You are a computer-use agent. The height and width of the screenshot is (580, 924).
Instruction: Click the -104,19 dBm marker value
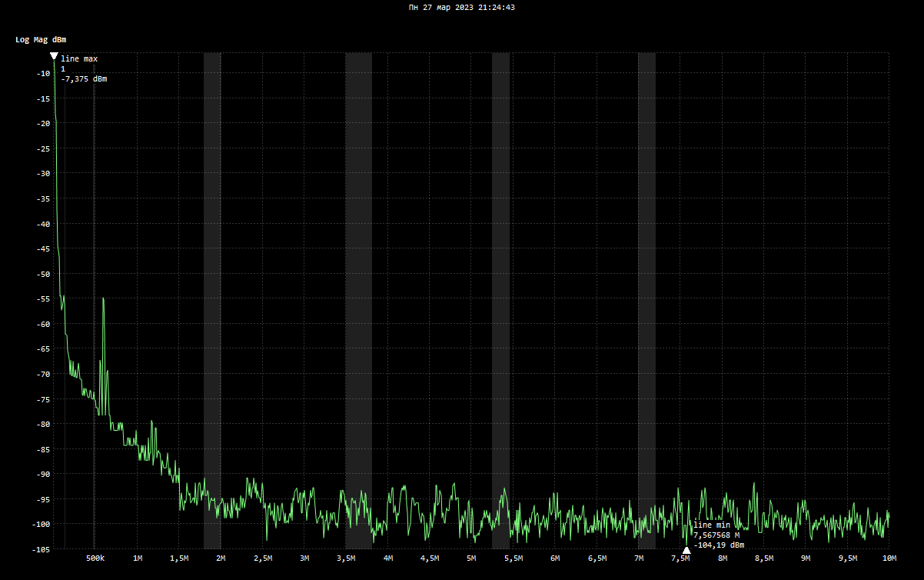click(x=719, y=545)
